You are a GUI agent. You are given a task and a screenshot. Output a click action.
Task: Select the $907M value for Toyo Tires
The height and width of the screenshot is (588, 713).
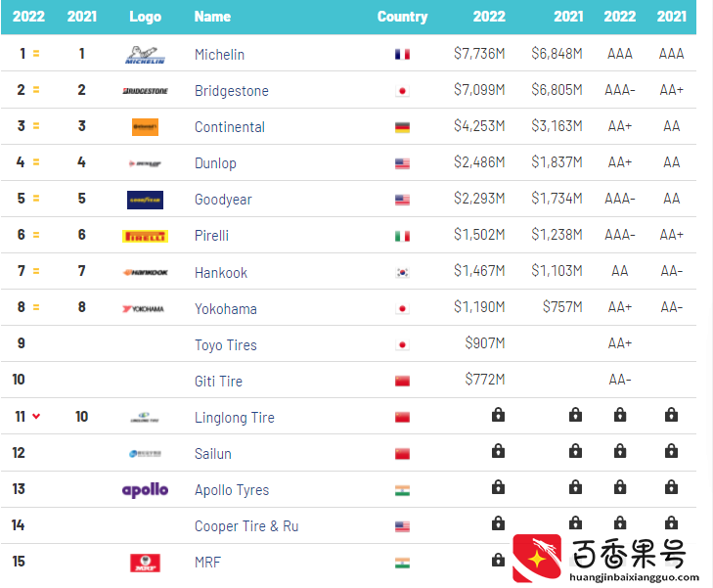tap(485, 343)
